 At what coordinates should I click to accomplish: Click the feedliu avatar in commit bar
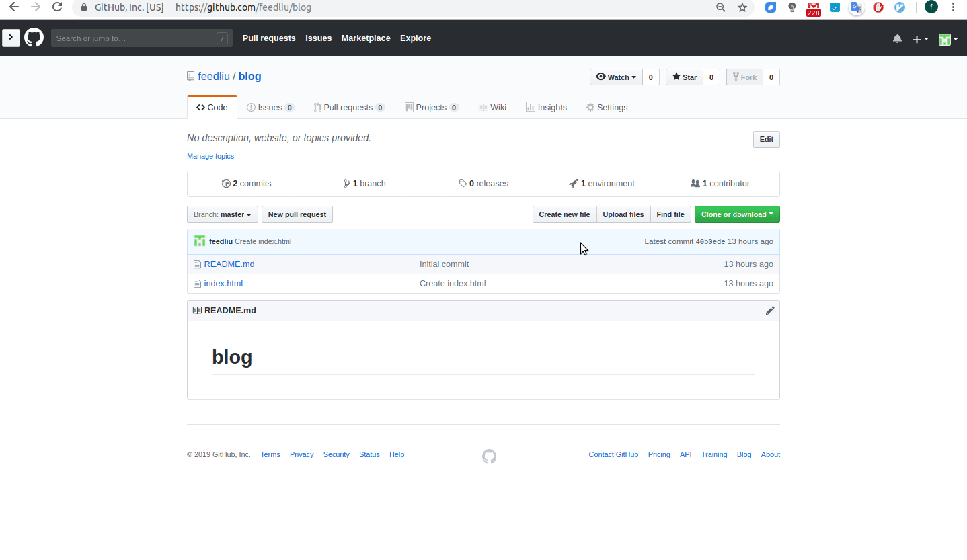(x=200, y=241)
